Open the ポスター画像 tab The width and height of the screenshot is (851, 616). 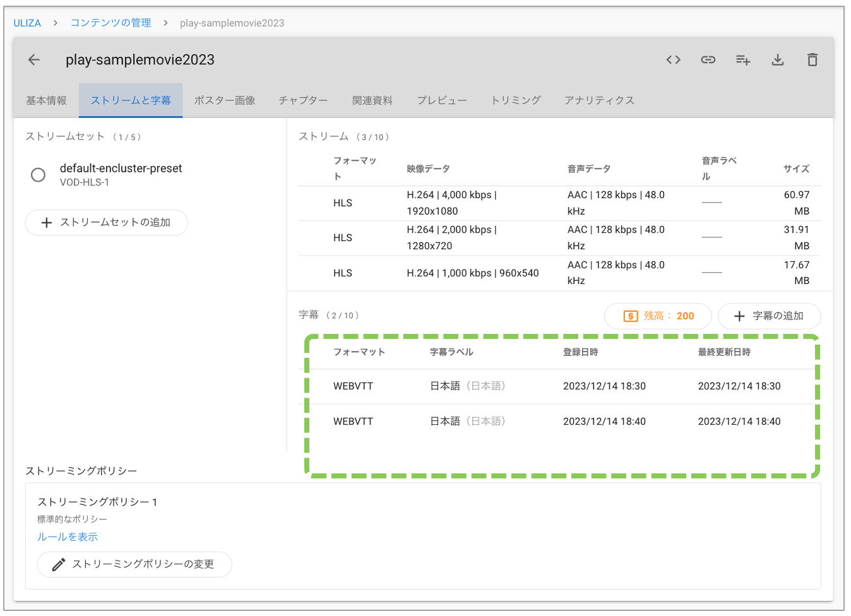225,100
